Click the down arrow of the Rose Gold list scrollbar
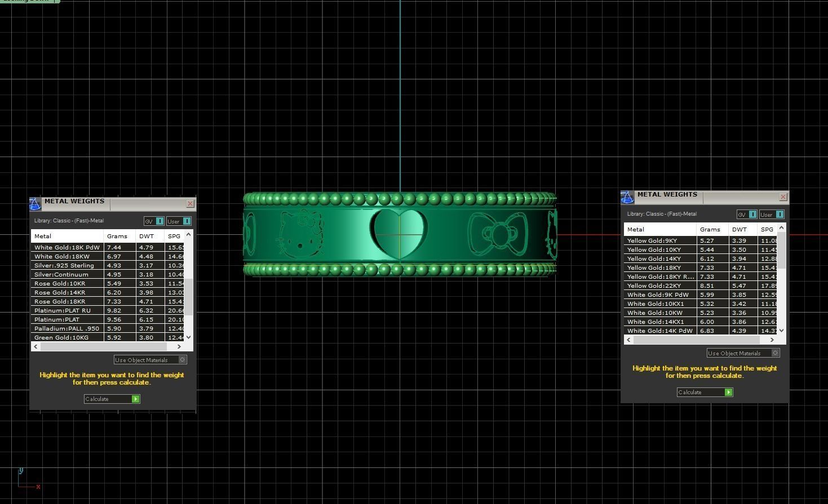828x504 pixels. tap(188, 337)
